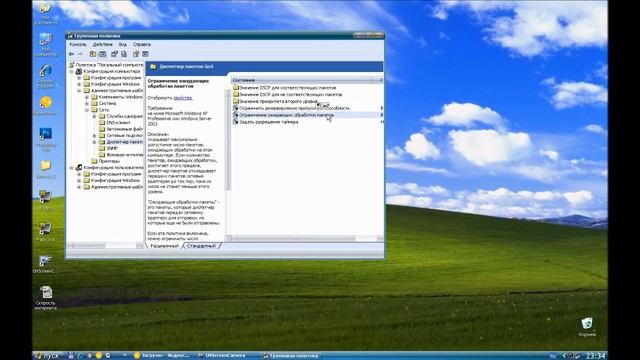The width and height of the screenshot is (640, 360).
Task: Open the Вид menu
Action: point(122,44)
